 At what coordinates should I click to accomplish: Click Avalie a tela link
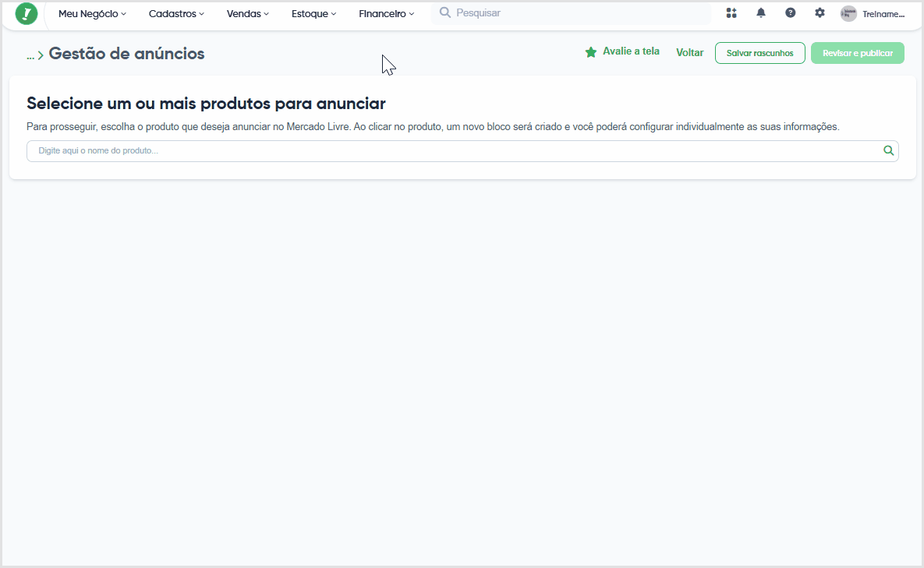click(631, 51)
